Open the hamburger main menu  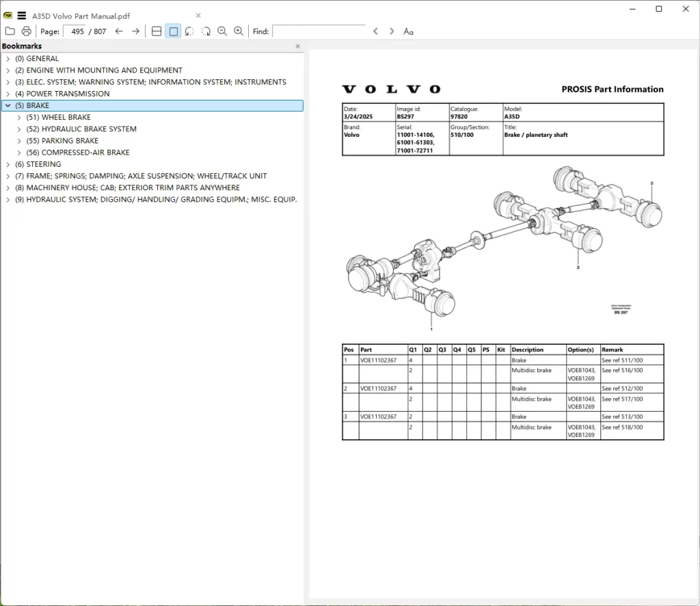coord(21,16)
